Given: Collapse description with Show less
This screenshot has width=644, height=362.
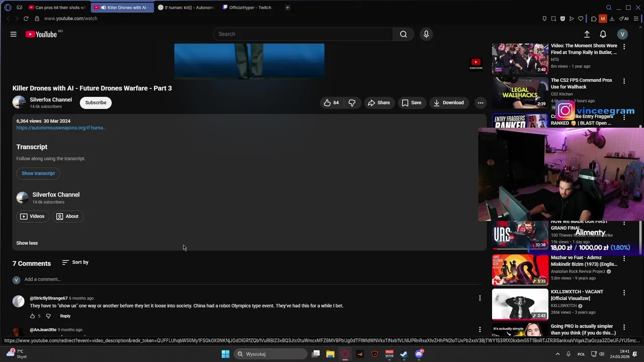Looking at the screenshot, I should (27, 243).
